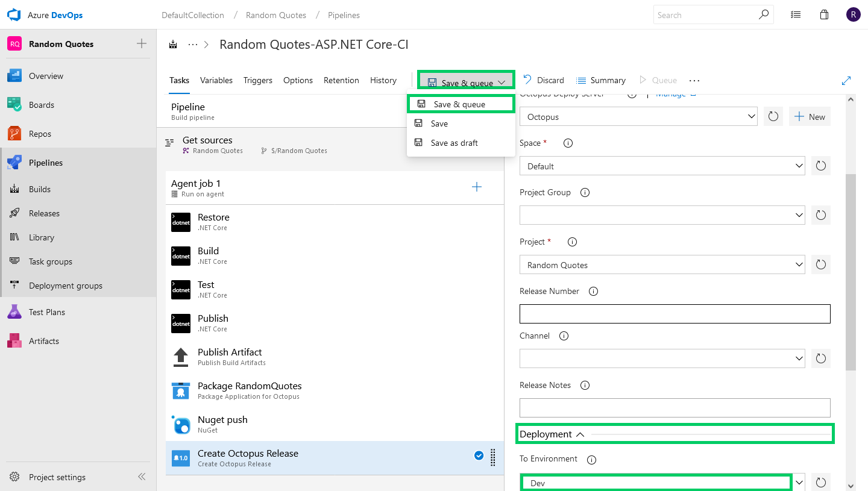Open the Channel combo box

pyautogui.click(x=662, y=358)
